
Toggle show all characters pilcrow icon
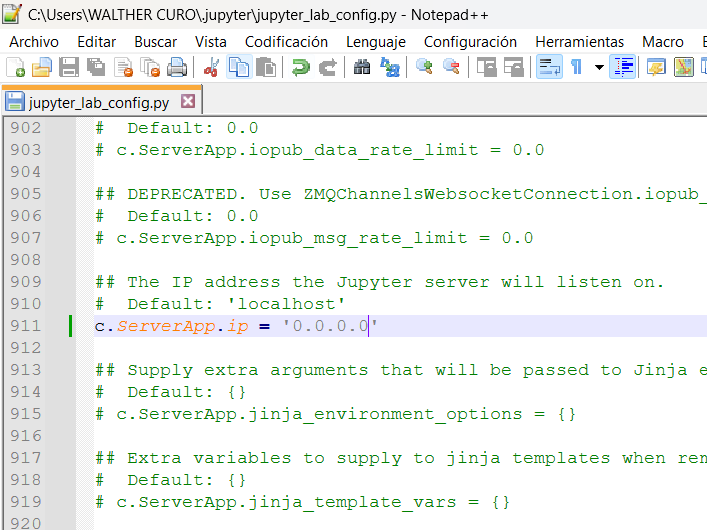(577, 68)
